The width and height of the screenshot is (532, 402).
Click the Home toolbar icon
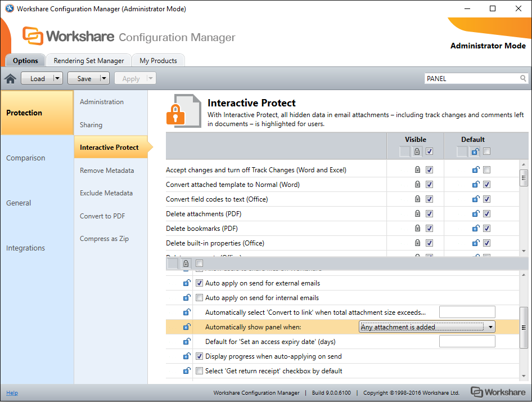coord(10,78)
